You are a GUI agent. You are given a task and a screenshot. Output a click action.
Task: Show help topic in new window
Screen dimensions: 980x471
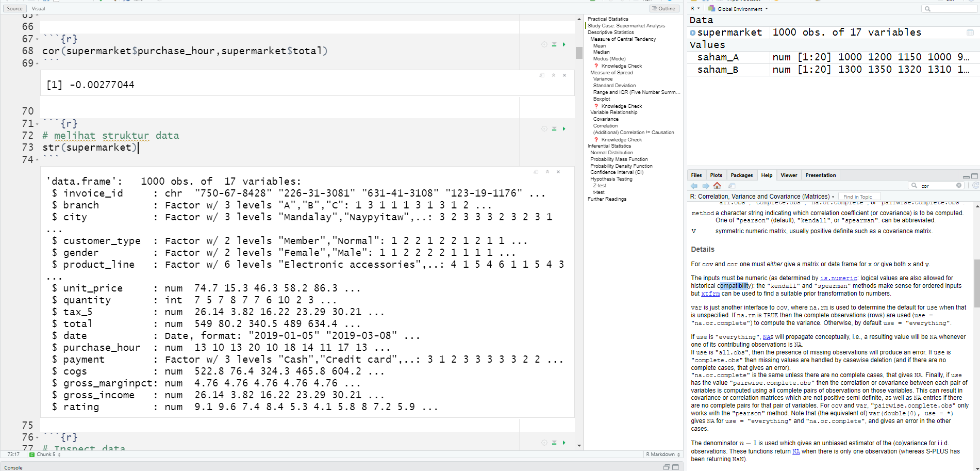tap(732, 185)
